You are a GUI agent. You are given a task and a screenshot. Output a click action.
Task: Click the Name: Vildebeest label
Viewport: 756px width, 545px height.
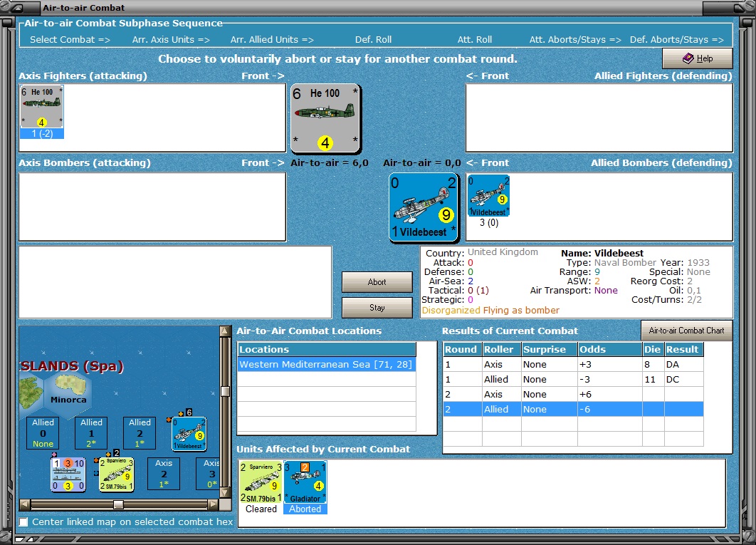pyautogui.click(x=602, y=253)
